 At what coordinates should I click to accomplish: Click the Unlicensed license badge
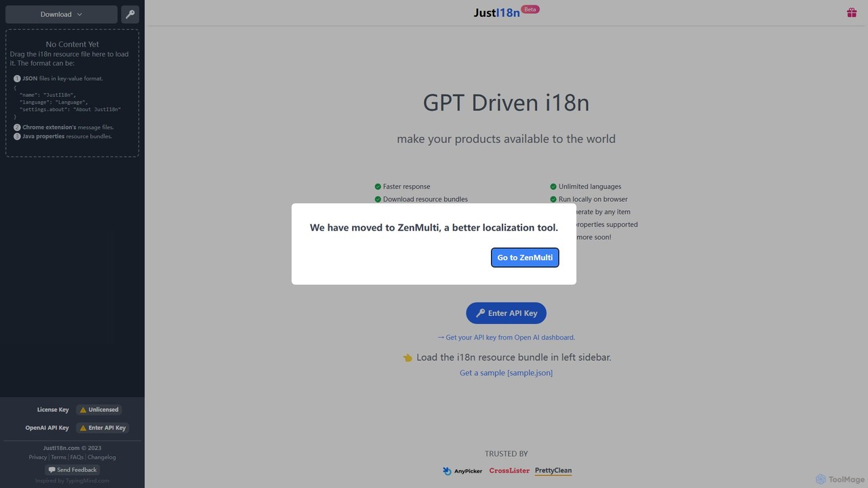pyautogui.click(x=99, y=410)
